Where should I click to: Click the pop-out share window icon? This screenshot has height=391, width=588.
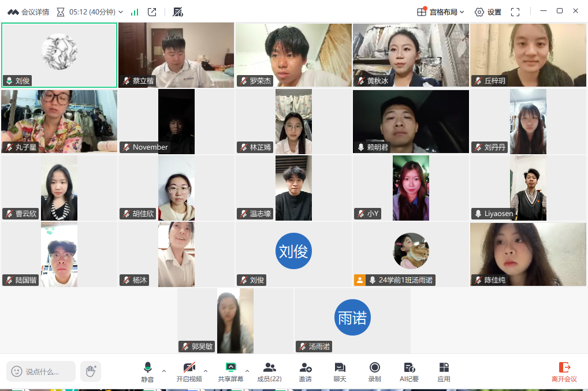click(x=152, y=12)
